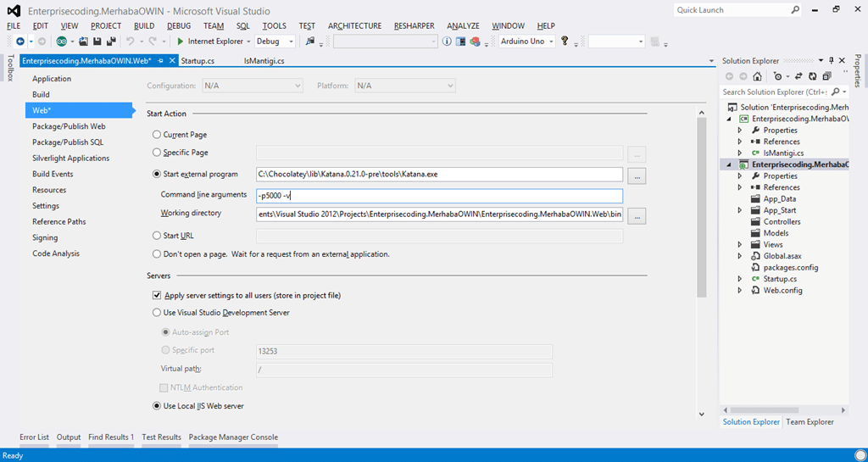This screenshot has height=462, width=868.
Task: Click the Solution Explorer search magnifier icon
Action: [836, 92]
